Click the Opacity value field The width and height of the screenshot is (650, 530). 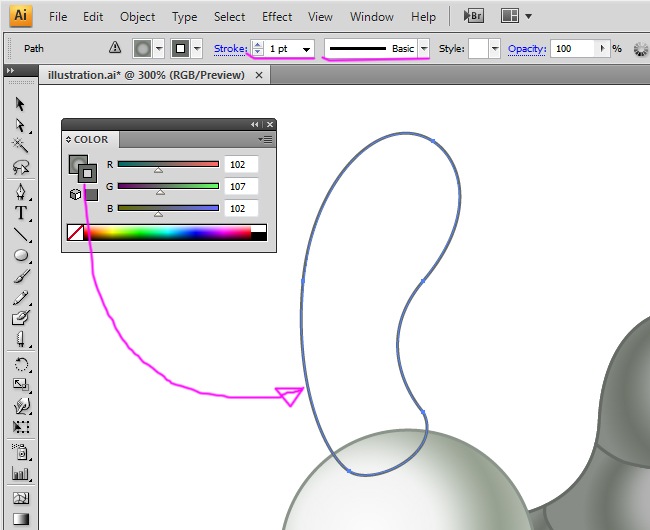point(573,48)
